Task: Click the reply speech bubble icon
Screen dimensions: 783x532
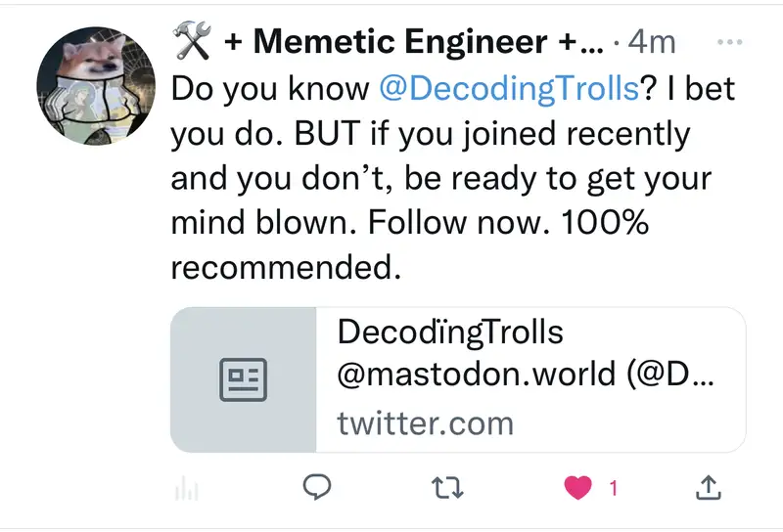Action: click(316, 488)
